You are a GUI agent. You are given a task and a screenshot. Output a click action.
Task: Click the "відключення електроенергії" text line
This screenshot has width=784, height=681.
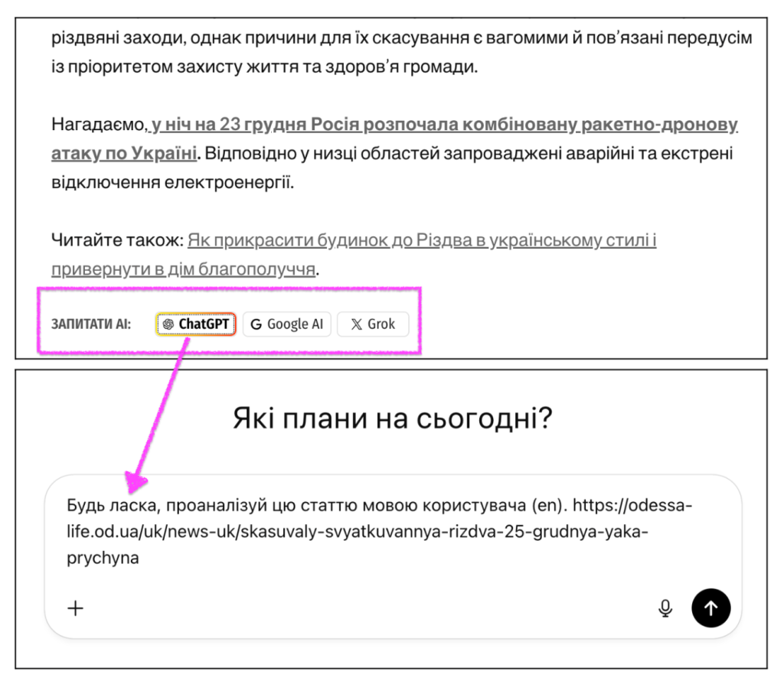(x=172, y=184)
